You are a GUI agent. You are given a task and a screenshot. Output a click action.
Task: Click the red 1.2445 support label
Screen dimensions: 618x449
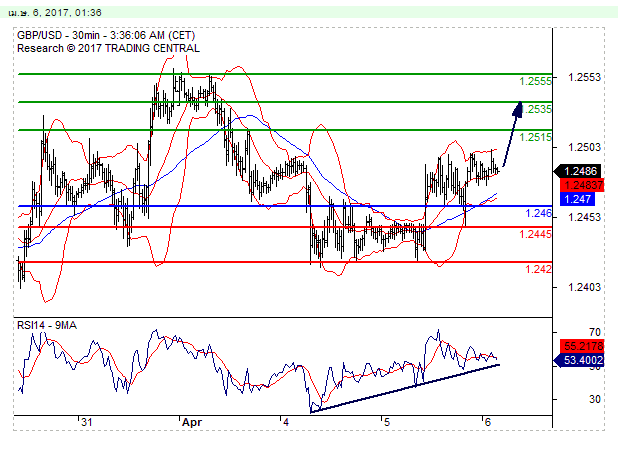pos(536,234)
